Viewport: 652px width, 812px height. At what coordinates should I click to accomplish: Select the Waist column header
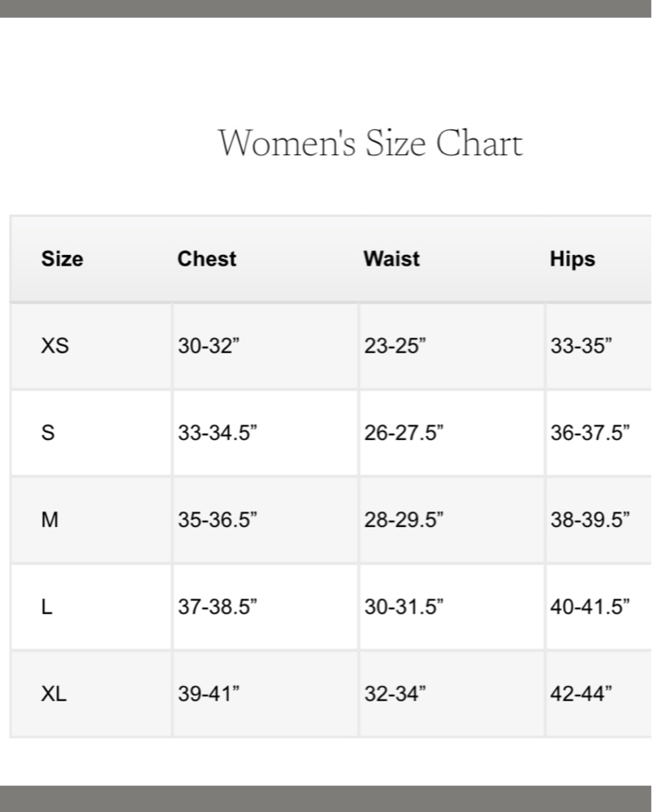pos(391,259)
